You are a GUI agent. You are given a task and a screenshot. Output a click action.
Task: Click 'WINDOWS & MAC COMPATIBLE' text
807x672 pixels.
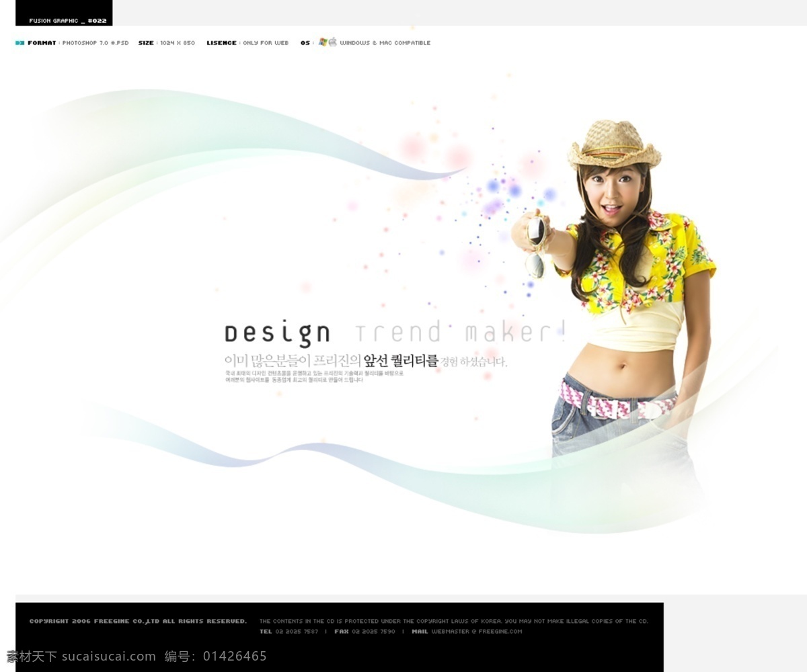click(385, 43)
